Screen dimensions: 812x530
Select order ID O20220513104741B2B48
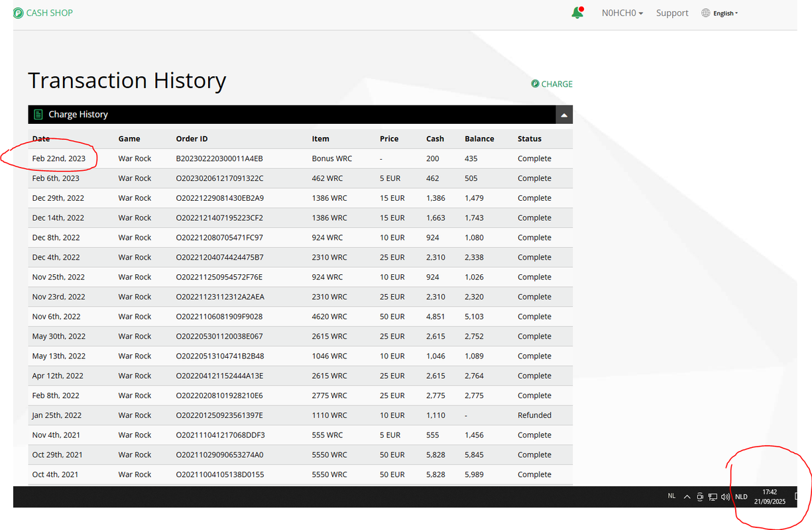219,356
